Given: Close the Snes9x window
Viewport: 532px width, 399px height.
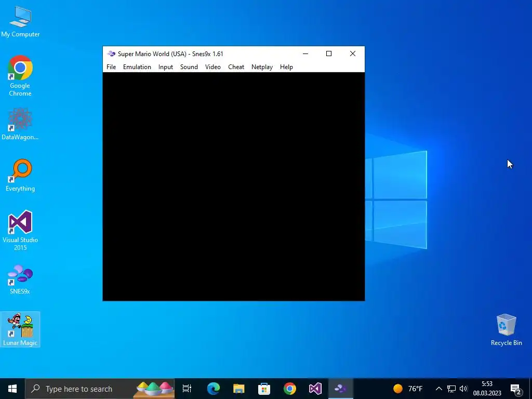Looking at the screenshot, I should (x=353, y=54).
